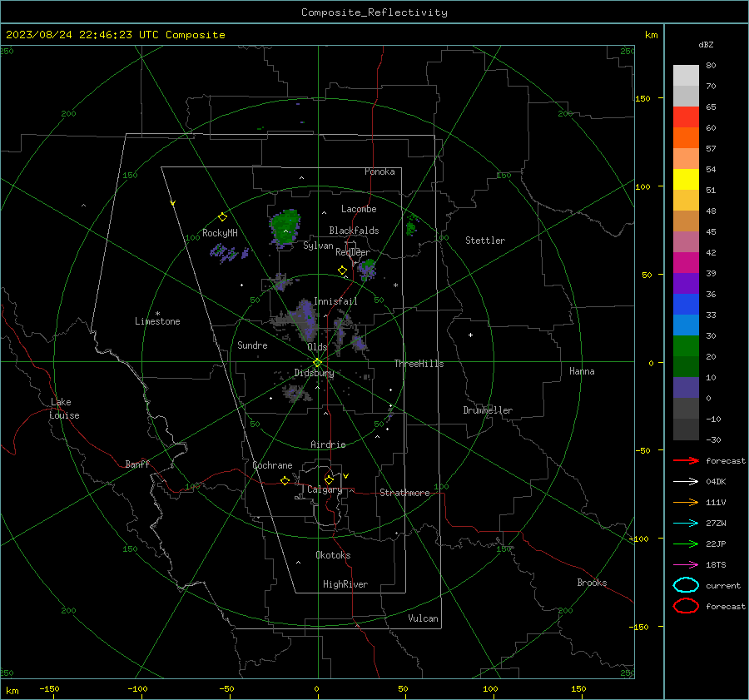Click the orange 111V arrow in legend

tap(686, 502)
